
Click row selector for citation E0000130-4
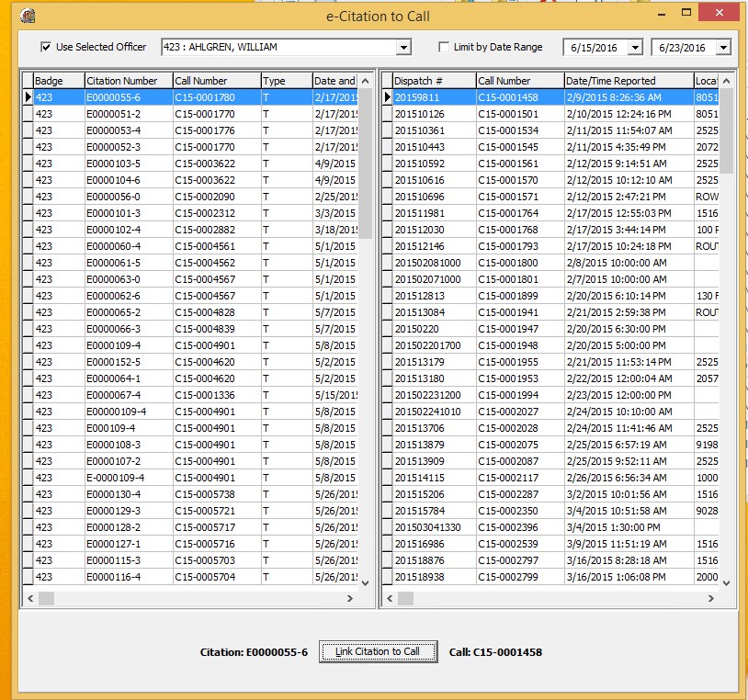(28, 494)
